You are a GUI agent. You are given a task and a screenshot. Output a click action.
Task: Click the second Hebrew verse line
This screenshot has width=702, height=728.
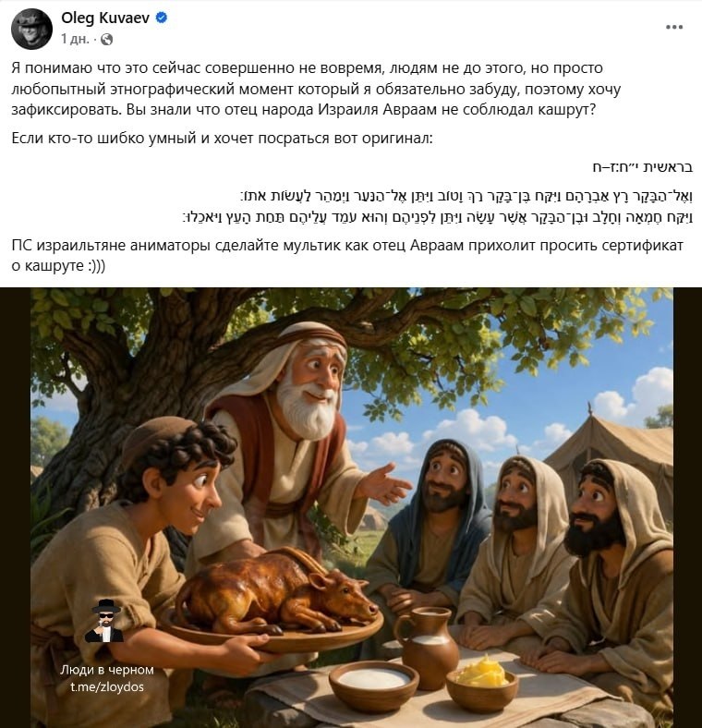pos(438,217)
